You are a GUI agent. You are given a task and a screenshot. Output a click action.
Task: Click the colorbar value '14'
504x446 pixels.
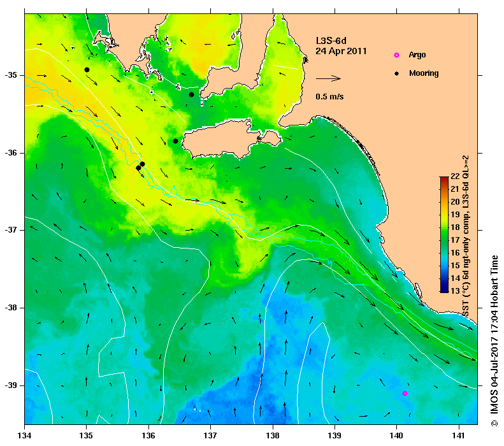click(455, 278)
